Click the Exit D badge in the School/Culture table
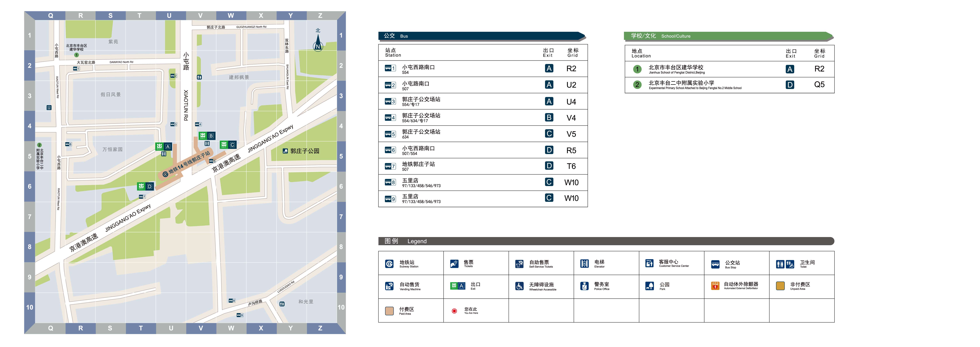The height and width of the screenshot is (347, 980). (790, 85)
